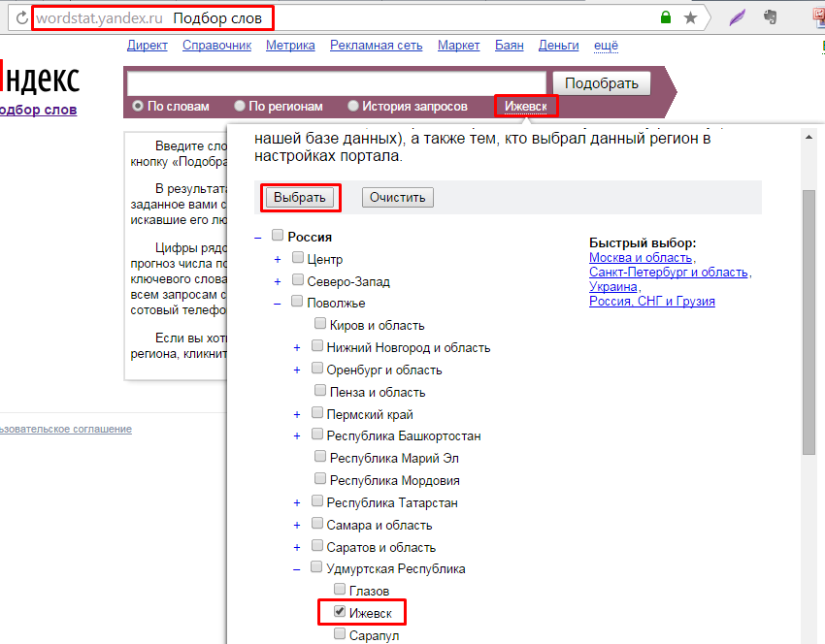The image size is (825, 644).
Task: Open the Справочник service link
Action: tap(216, 46)
